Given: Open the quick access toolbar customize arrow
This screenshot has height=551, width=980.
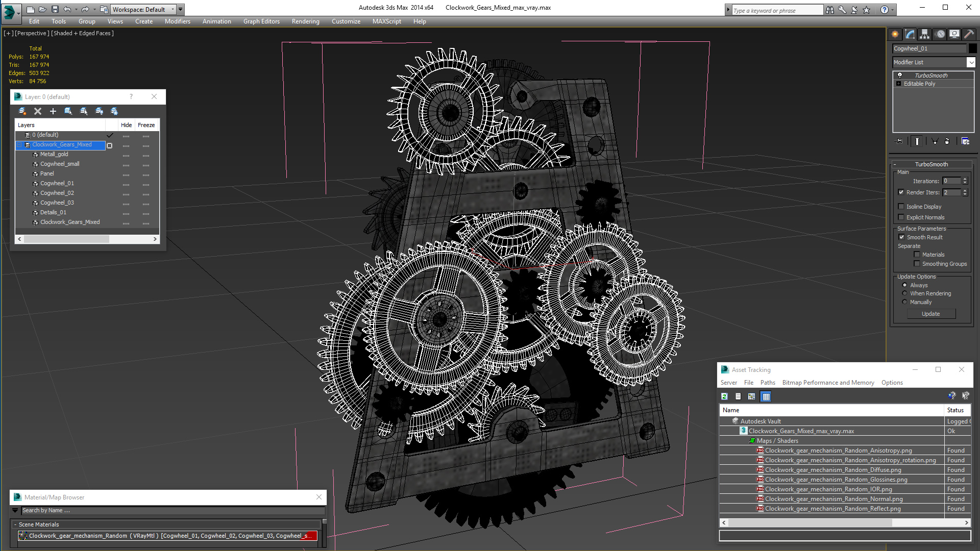Looking at the screenshot, I should pos(181,10).
